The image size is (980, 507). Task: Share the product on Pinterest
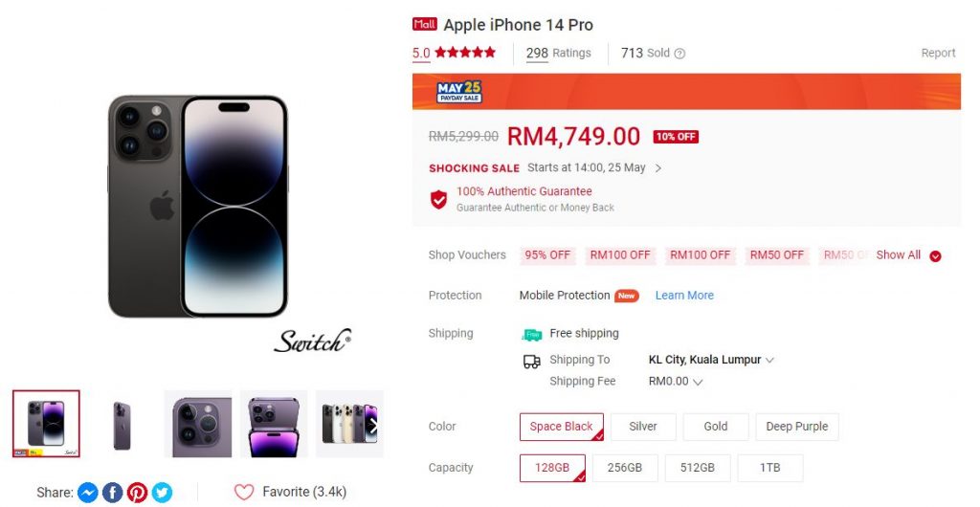click(138, 492)
